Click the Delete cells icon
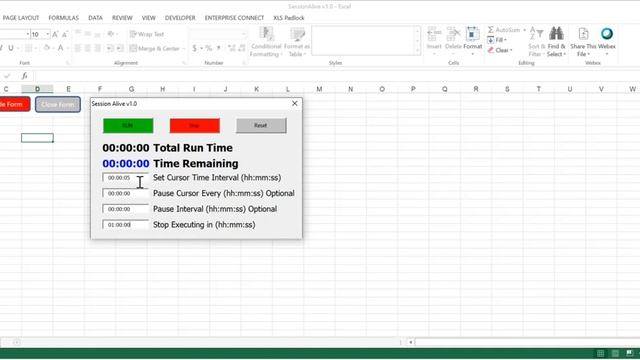 click(453, 41)
